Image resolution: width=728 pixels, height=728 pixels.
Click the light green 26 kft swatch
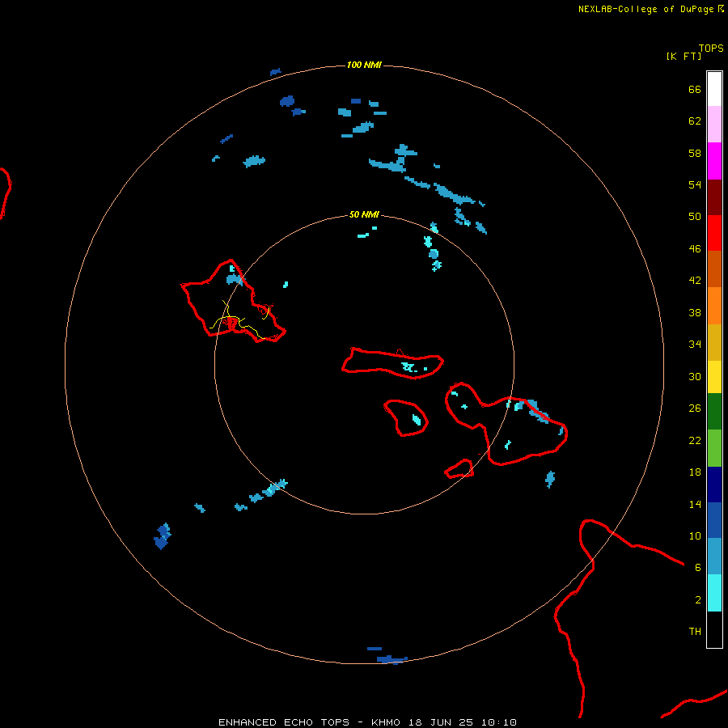[x=714, y=448]
